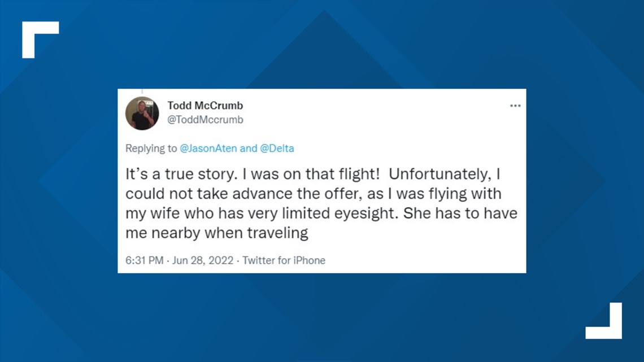Open the Twitter for iPhone source label
Viewport: 644px width, 362px height.
tap(284, 260)
